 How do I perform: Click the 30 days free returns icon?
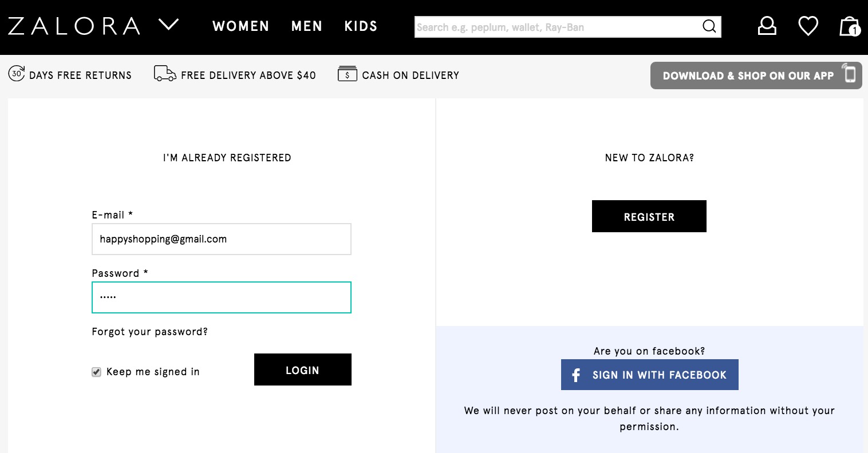point(16,74)
